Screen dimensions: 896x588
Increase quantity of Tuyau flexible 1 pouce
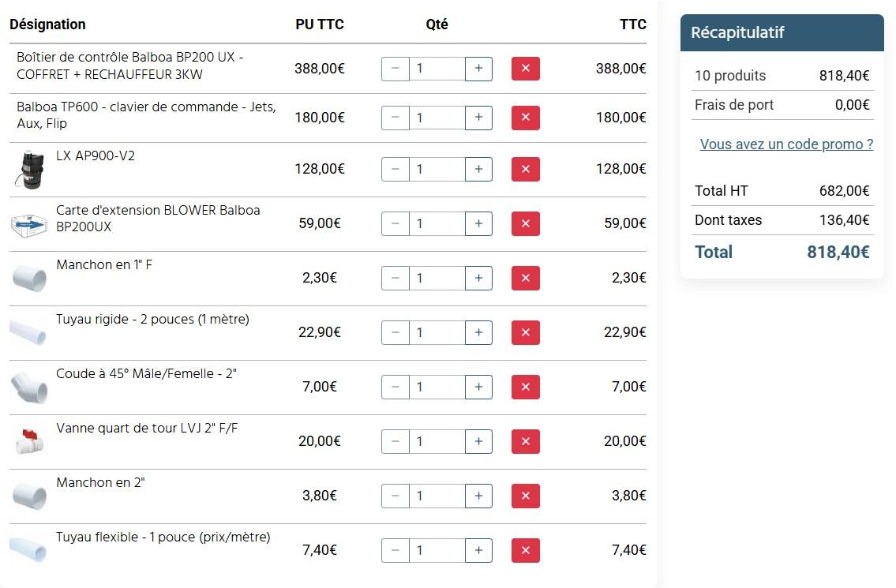tap(478, 550)
